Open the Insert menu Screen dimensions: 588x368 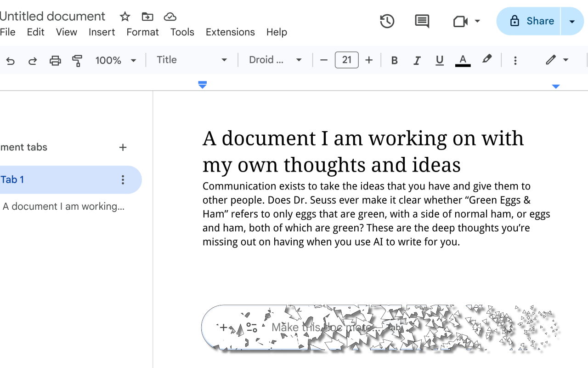coord(102,32)
